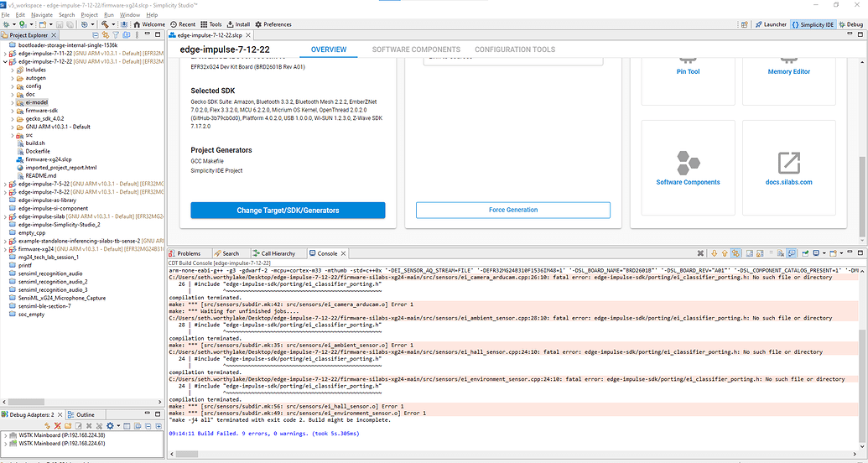
Task: Expand the Includes folder
Action: (x=13, y=70)
